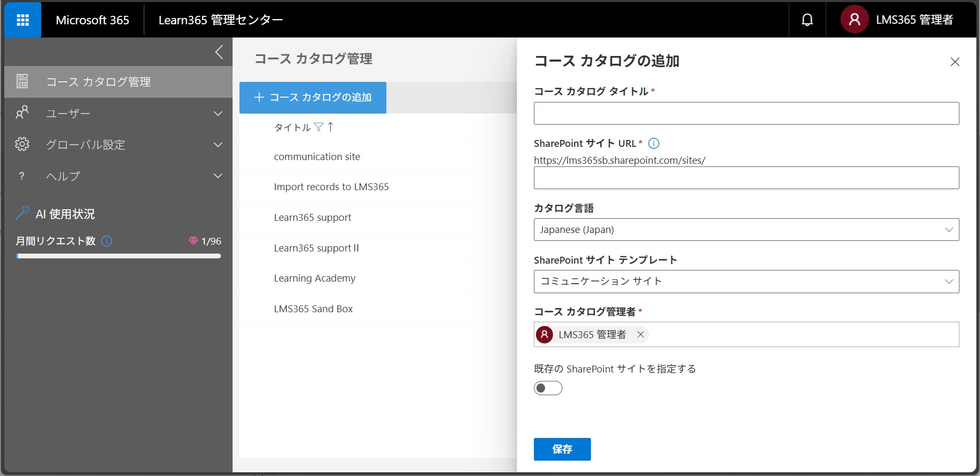Show info for 月間リクエスト数
Screen dimensions: 980x476
(106, 241)
